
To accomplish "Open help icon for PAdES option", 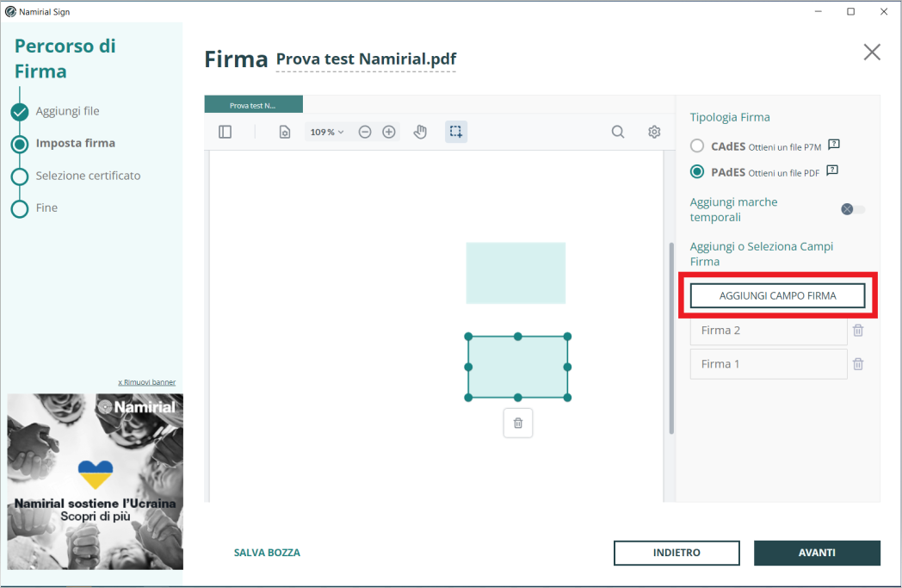I will [x=831, y=170].
